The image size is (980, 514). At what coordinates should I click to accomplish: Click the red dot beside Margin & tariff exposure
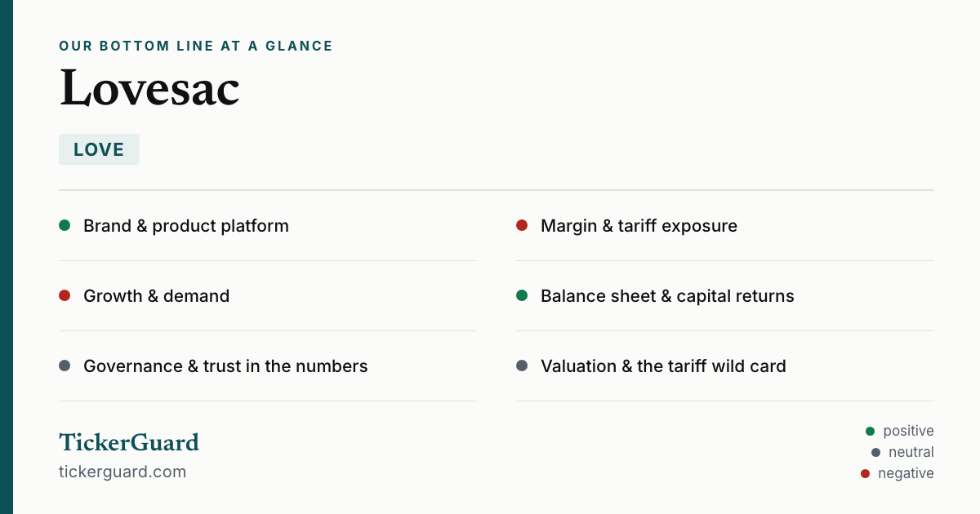(x=522, y=225)
